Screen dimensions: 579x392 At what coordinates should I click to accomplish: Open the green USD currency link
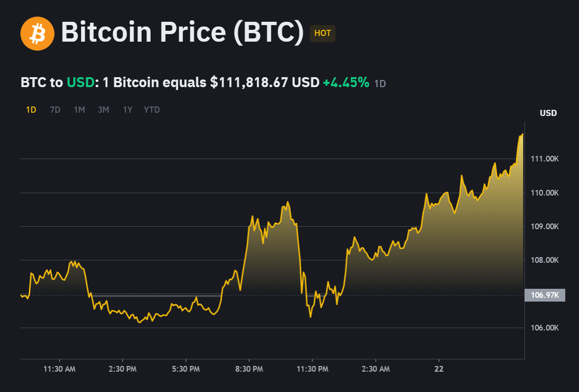click(x=81, y=82)
